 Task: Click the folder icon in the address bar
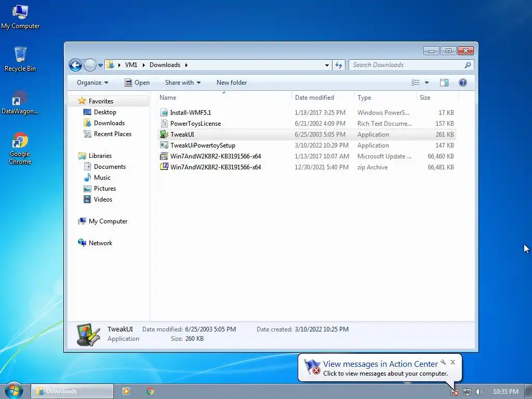point(110,65)
